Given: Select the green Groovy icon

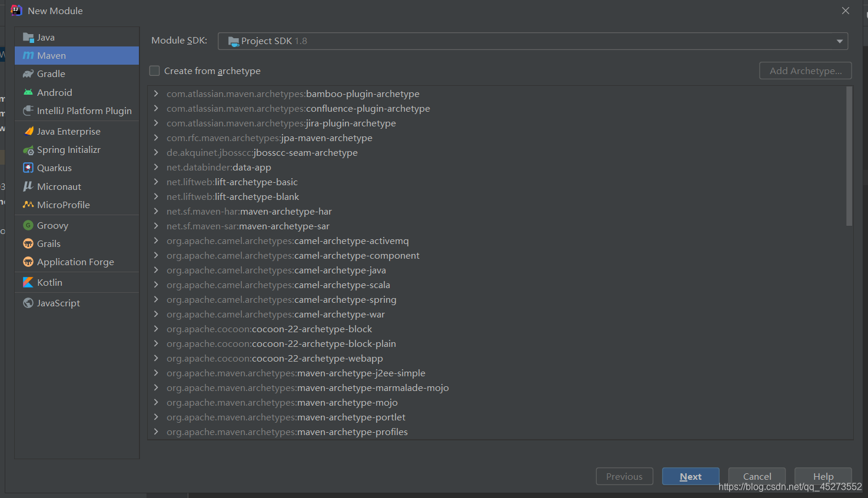Looking at the screenshot, I should (x=28, y=225).
